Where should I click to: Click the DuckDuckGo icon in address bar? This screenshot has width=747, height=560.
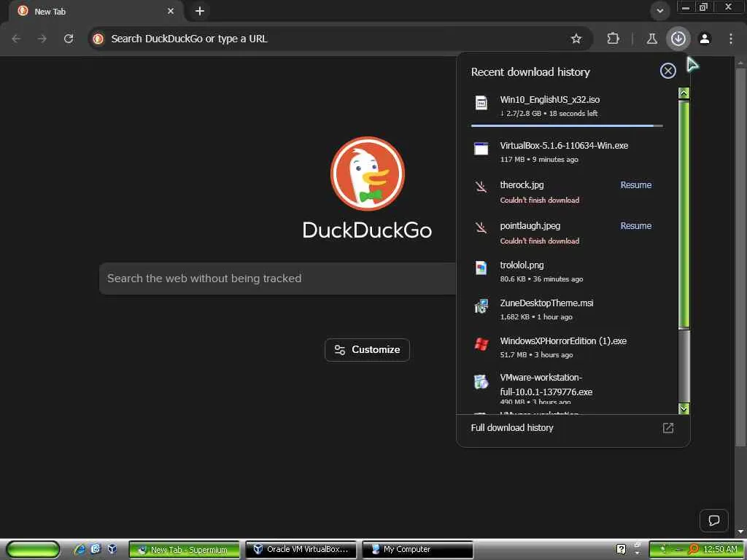[x=98, y=39]
